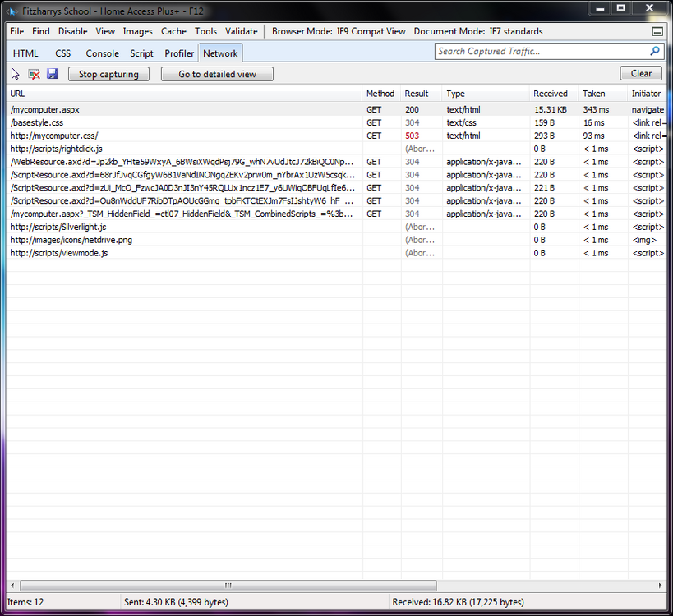
Task: Open the Document Mode dropdown menu
Action: tap(478, 31)
